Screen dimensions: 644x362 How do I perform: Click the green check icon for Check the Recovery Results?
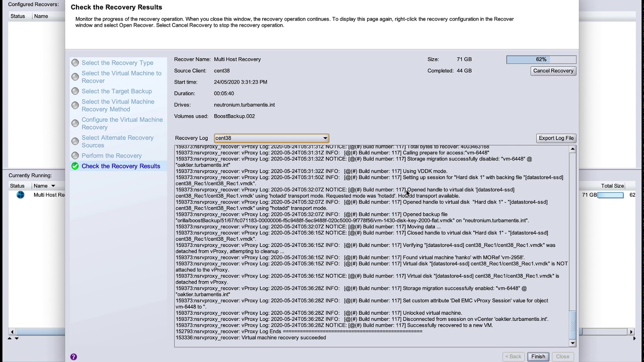(75, 166)
